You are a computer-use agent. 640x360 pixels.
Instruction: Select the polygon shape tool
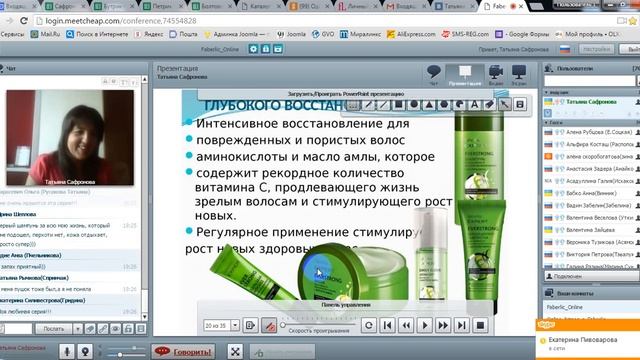click(444, 105)
